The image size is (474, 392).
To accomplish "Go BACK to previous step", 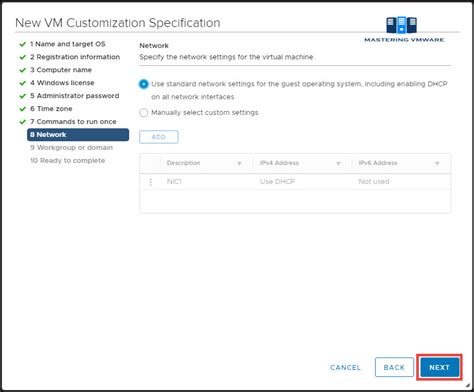I will coord(394,367).
